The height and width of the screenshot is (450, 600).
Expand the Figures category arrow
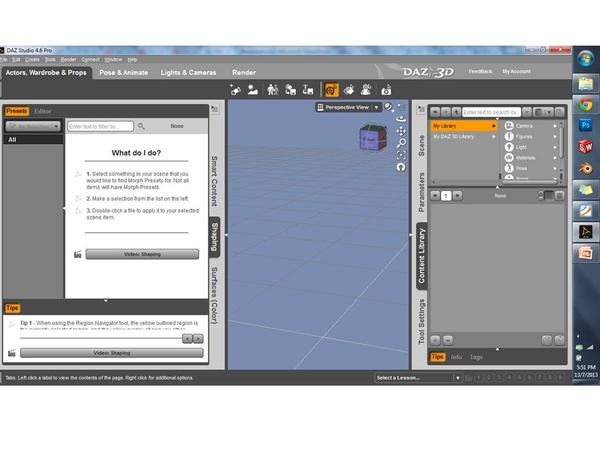[554, 137]
